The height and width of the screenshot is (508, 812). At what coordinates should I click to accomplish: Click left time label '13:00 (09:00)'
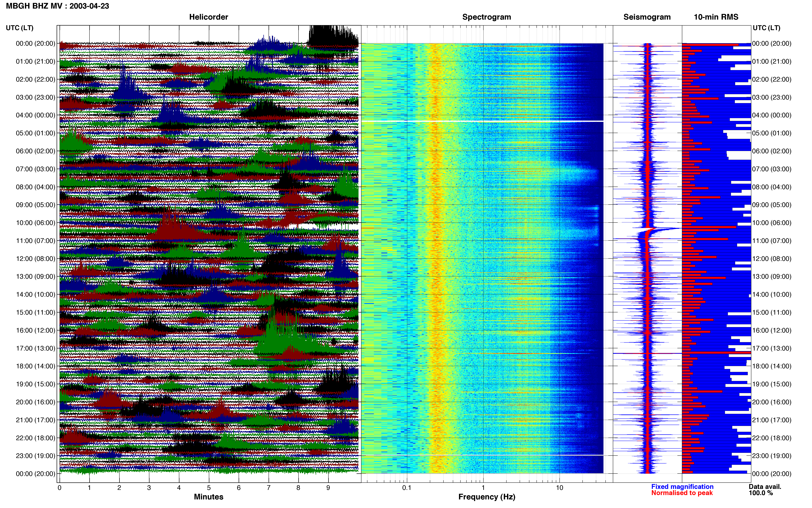point(35,277)
